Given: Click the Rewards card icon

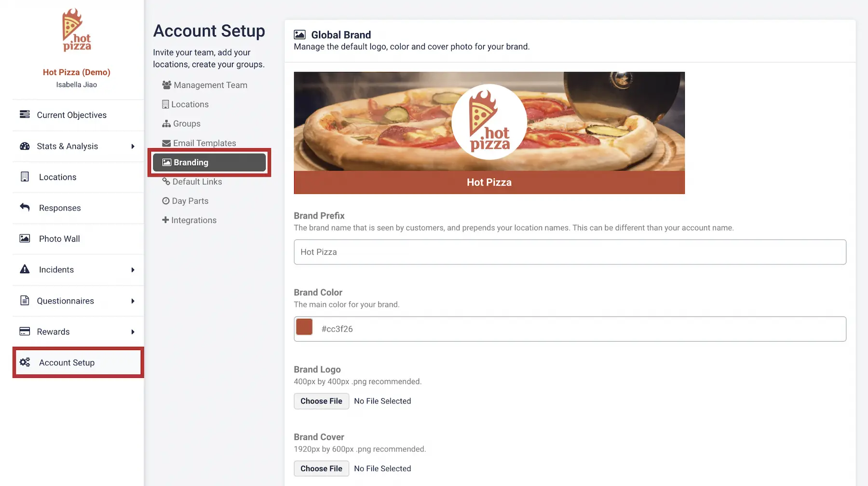Looking at the screenshot, I should [x=25, y=331].
